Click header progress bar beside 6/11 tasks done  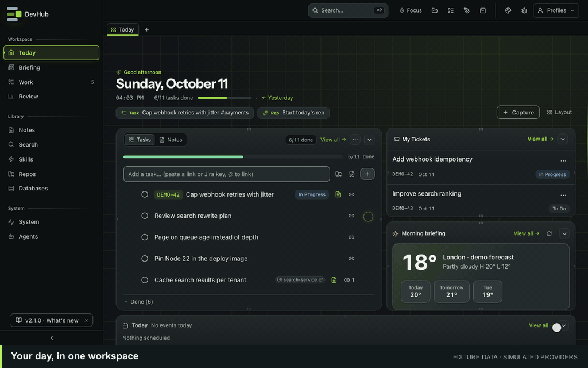tap(225, 98)
